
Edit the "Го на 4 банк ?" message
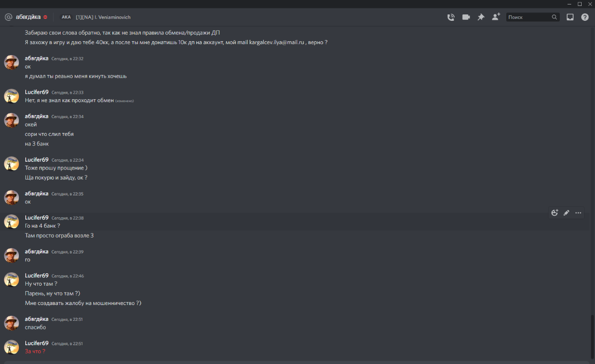click(x=566, y=213)
